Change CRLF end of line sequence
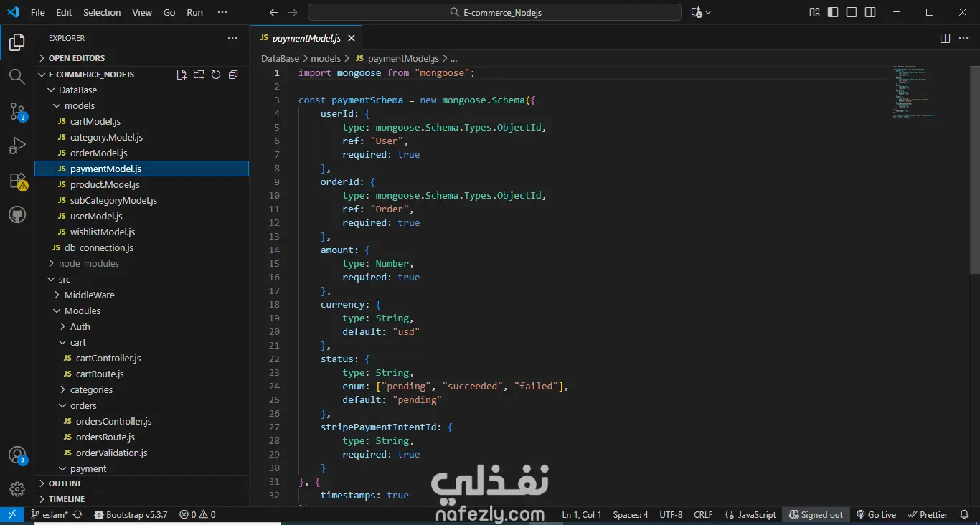Screen dimensions: 980x525 click(703, 515)
